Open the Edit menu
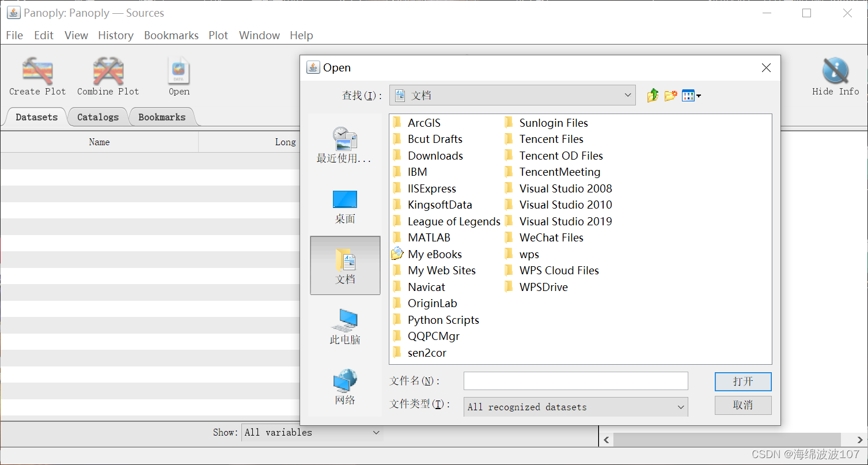 (44, 35)
